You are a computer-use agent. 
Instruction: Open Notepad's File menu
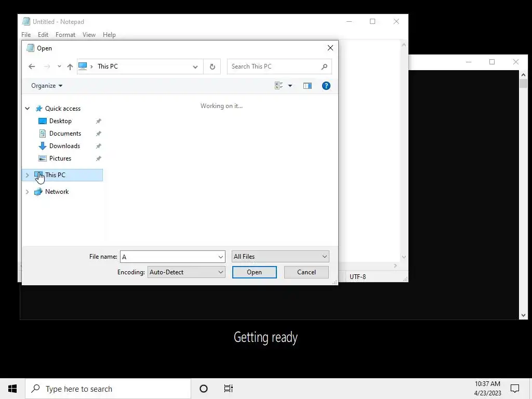(26, 35)
